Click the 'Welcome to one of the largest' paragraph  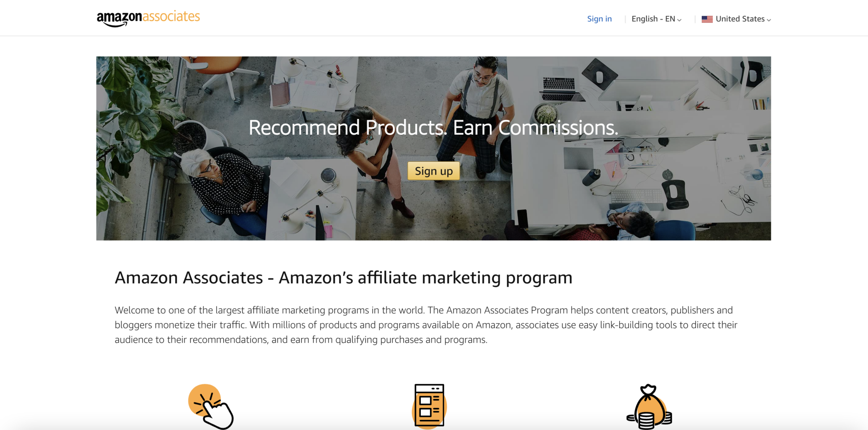(x=426, y=325)
